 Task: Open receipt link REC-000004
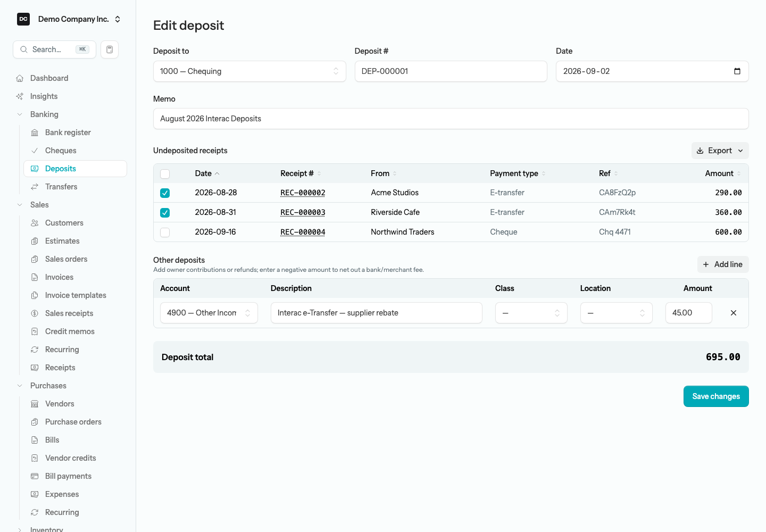(303, 232)
